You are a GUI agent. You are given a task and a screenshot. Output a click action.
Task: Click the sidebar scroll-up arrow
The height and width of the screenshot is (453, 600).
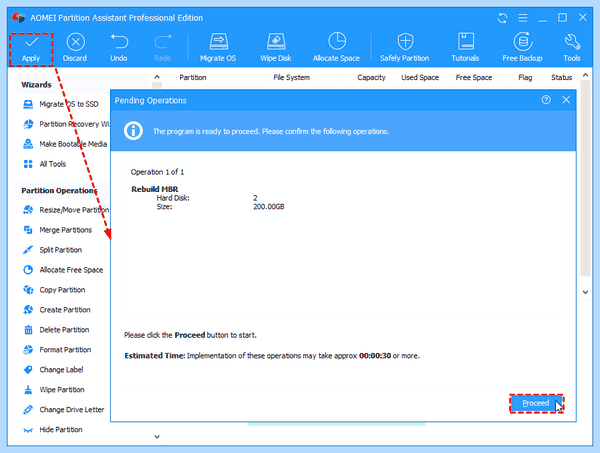coord(157,77)
